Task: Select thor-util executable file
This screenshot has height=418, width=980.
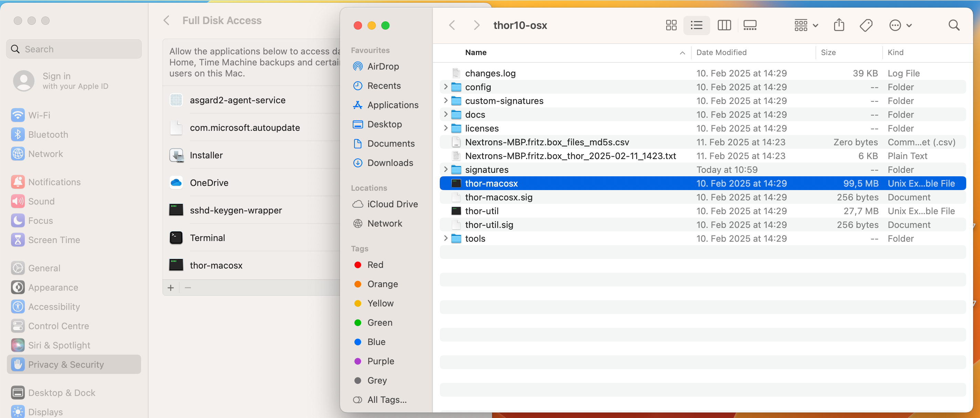Action: click(x=482, y=211)
